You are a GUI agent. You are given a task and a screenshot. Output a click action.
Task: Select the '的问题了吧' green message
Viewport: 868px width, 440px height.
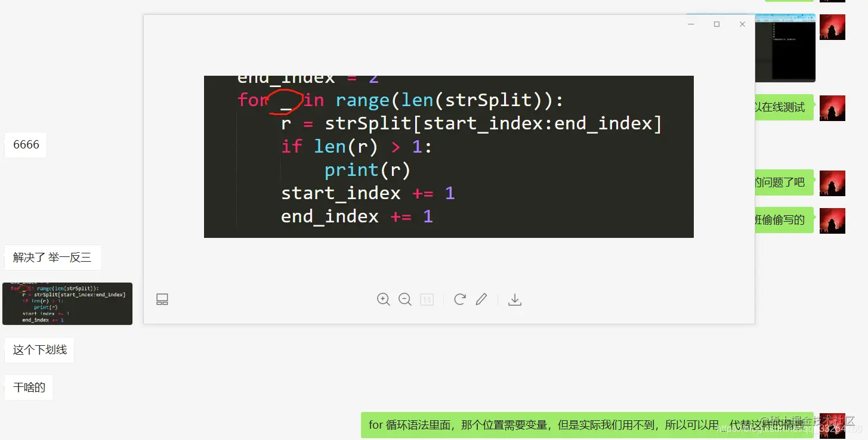tap(784, 182)
